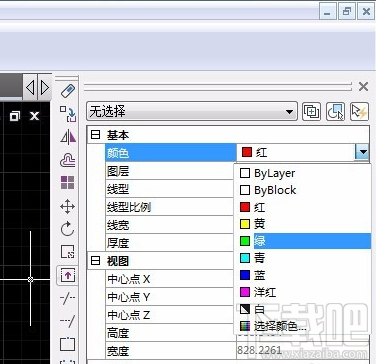Pick 红 in the color list
The height and width of the screenshot is (364, 376).
[x=302, y=207]
